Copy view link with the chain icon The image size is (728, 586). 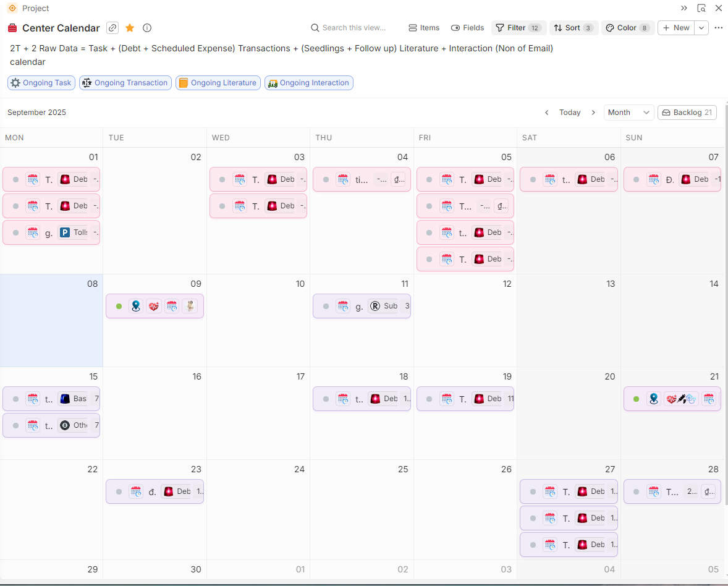coord(112,28)
